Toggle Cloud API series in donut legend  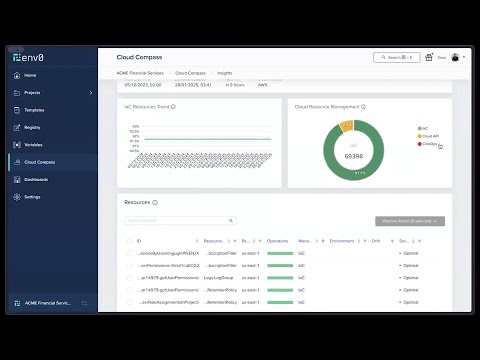428,136
